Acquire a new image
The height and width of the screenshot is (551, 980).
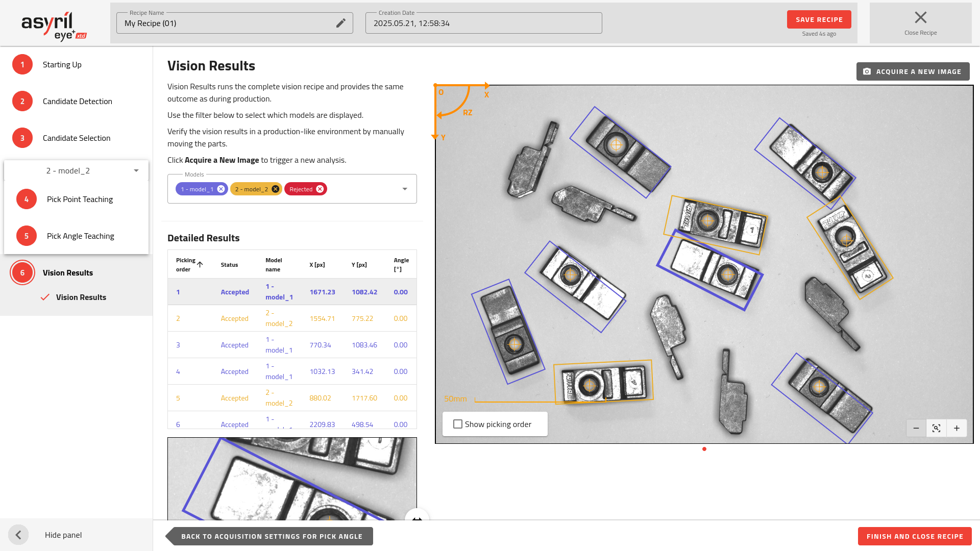[913, 71]
